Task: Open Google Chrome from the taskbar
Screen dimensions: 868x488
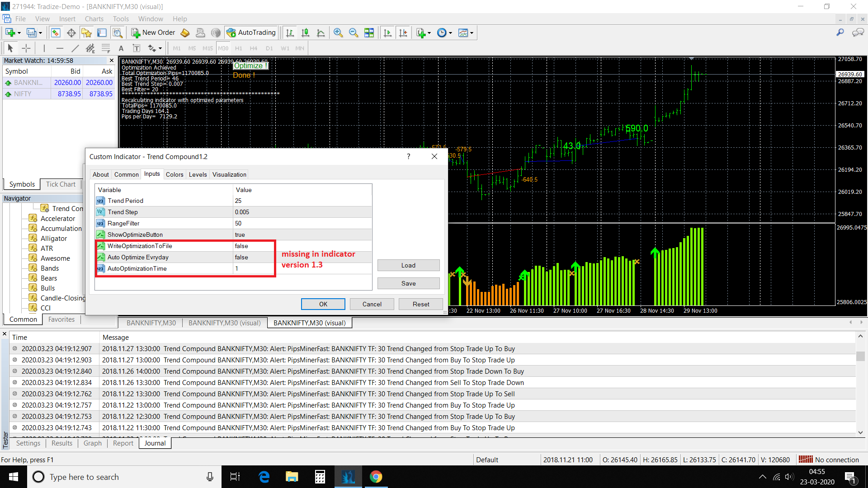Action: [x=376, y=477]
